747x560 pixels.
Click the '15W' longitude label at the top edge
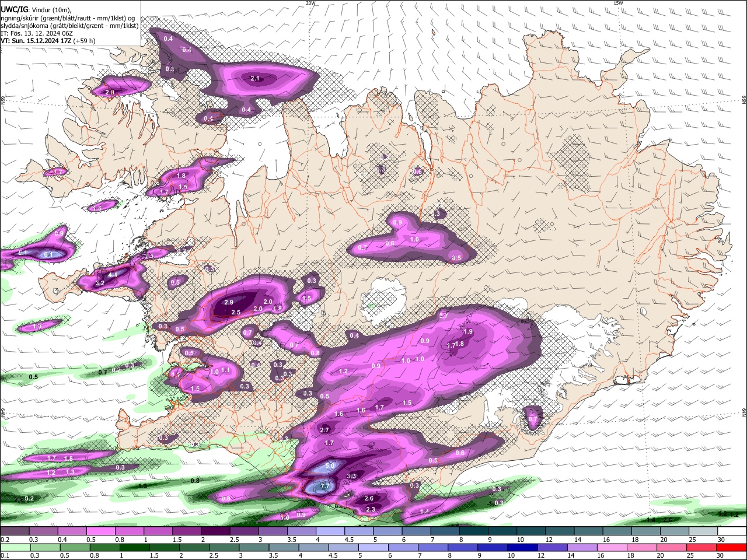click(618, 3)
